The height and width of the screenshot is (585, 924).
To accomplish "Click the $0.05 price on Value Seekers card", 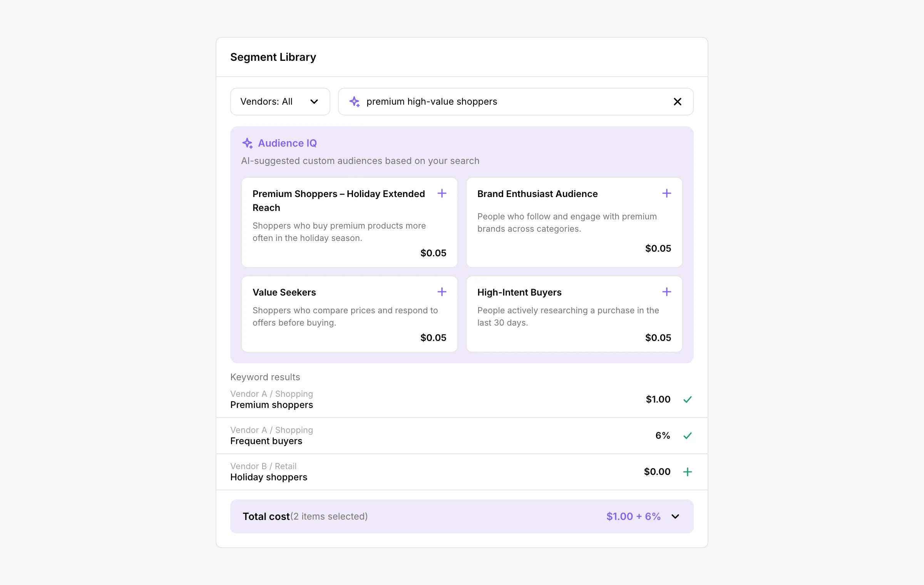I will [x=433, y=338].
